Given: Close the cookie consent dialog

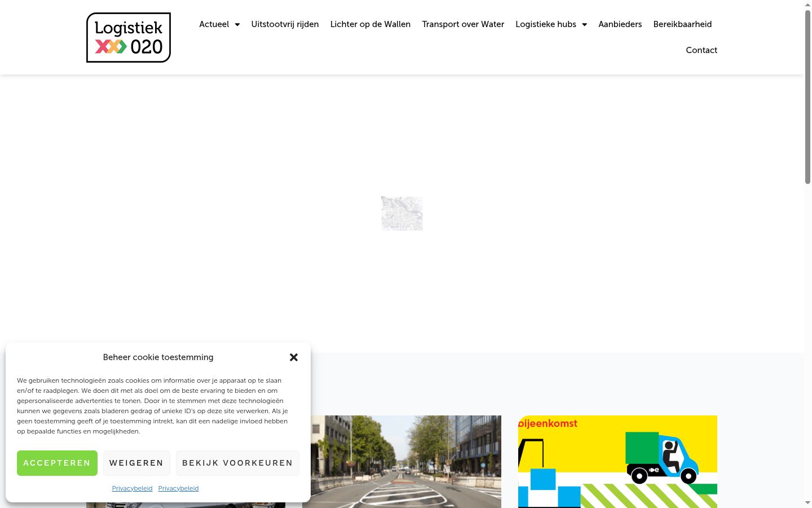Looking at the screenshot, I should (294, 357).
